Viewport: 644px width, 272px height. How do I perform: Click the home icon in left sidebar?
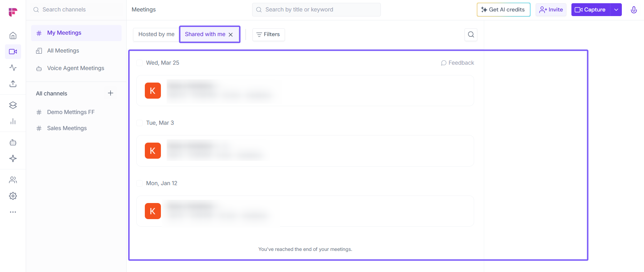pos(13,36)
